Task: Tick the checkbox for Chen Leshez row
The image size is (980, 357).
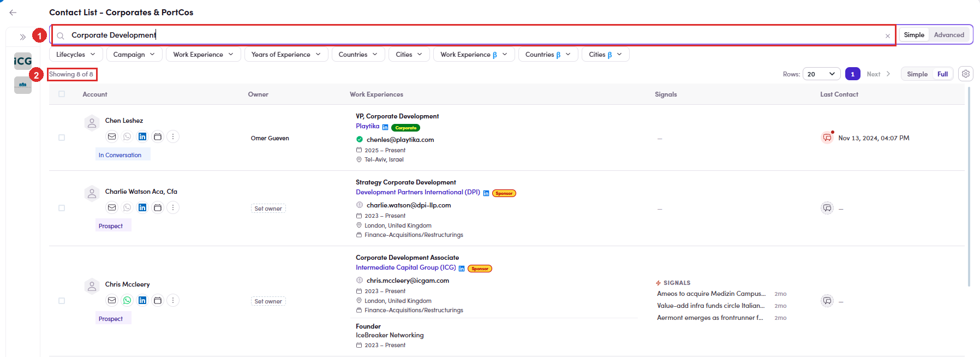Action: coord(62,138)
